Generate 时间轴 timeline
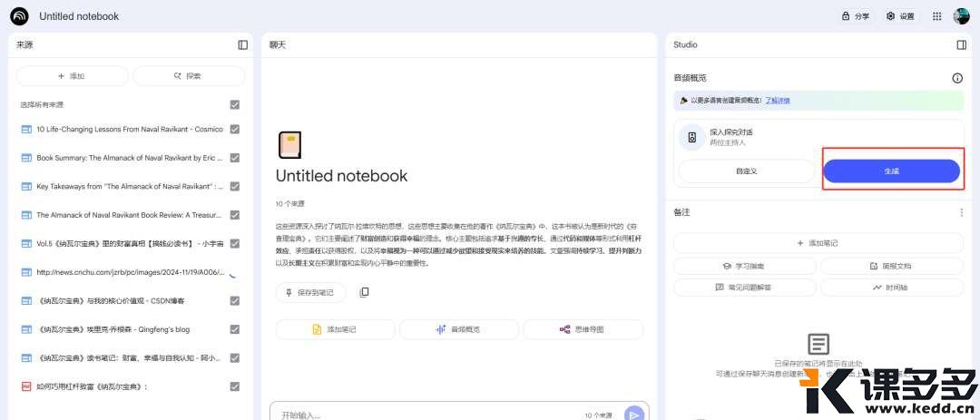The image size is (980, 420). click(892, 288)
